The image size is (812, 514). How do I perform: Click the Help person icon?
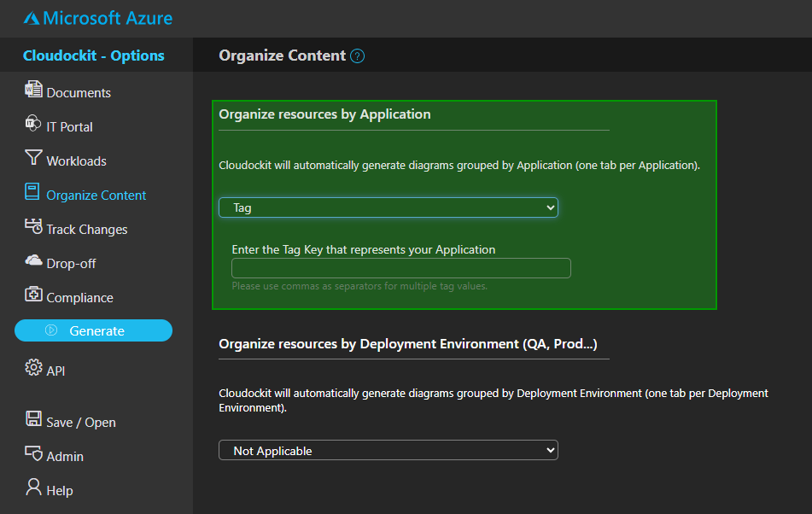click(x=33, y=488)
